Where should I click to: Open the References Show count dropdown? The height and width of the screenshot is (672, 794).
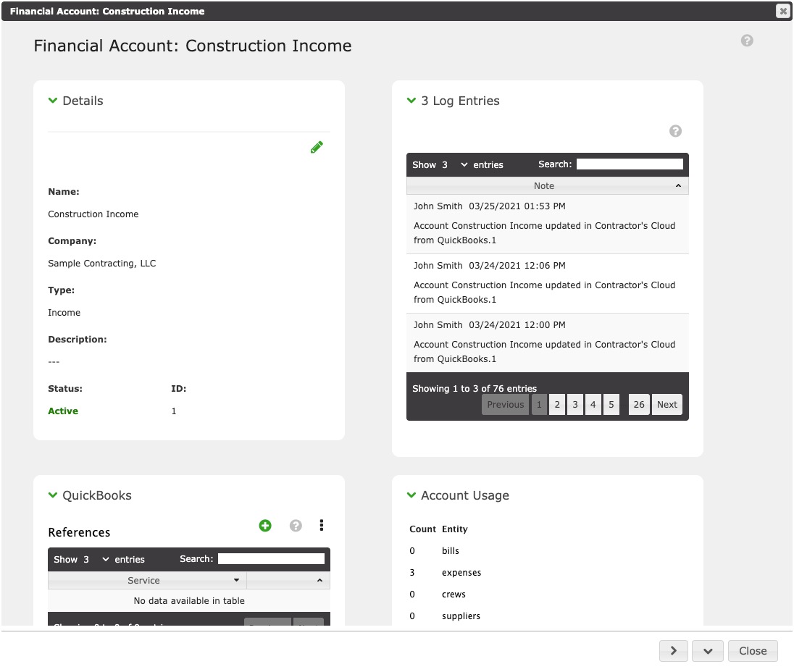(96, 560)
